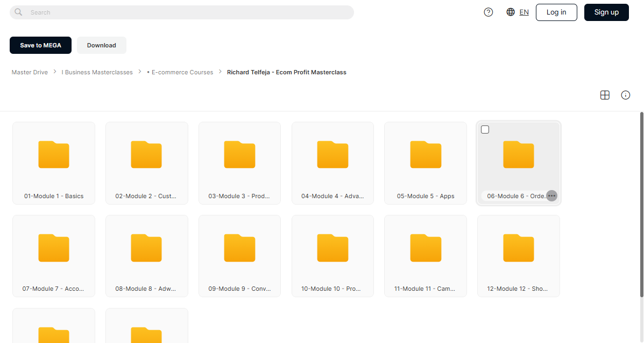Select the label 04-Module 4 - Adva...
This screenshot has width=644, height=343.
(332, 196)
